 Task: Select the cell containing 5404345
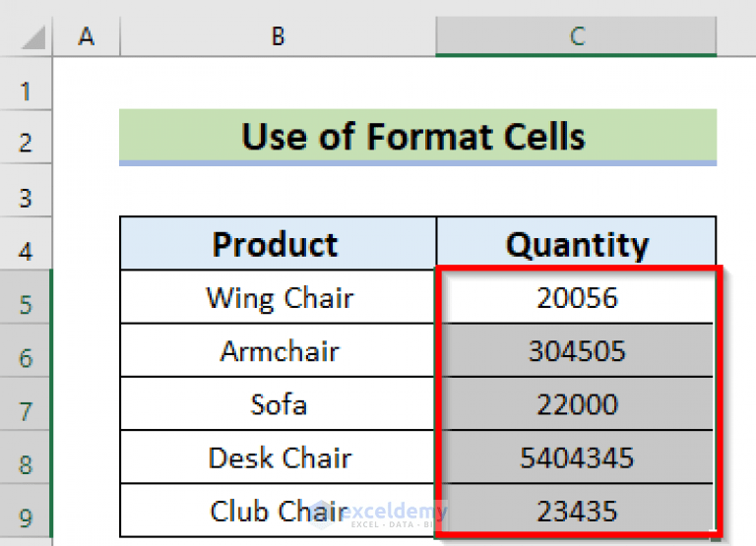tap(576, 456)
